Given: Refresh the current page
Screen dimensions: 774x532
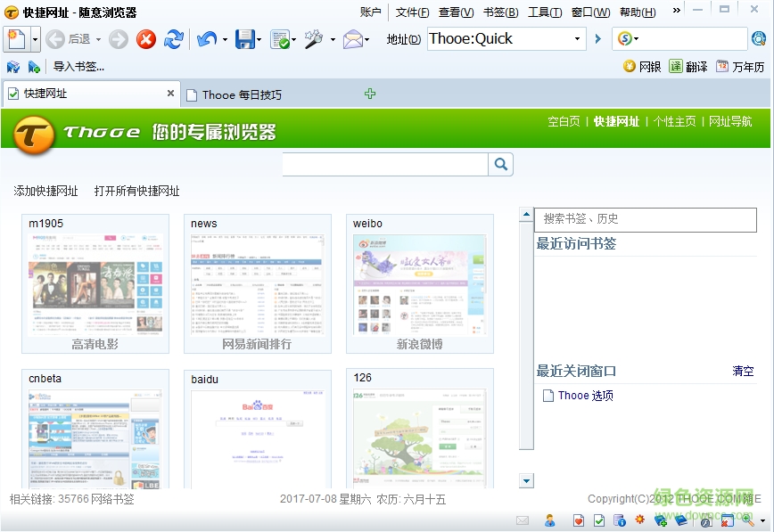Looking at the screenshot, I should click(174, 39).
